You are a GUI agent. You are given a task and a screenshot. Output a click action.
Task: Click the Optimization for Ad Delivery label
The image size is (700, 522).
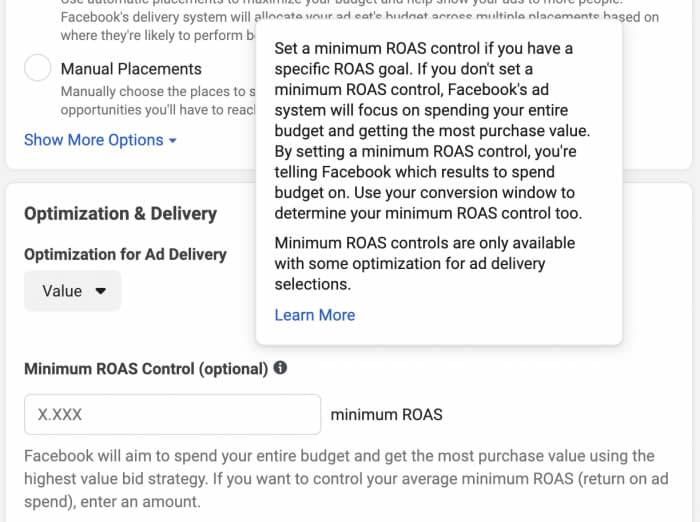point(125,255)
